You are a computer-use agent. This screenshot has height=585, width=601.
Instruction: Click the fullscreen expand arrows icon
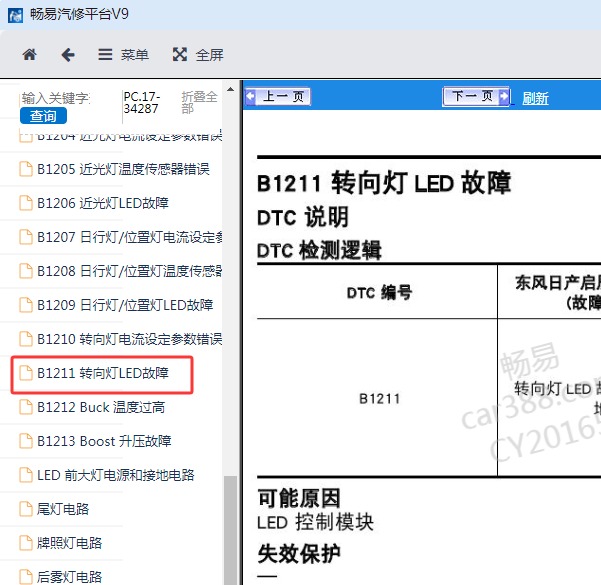180,54
